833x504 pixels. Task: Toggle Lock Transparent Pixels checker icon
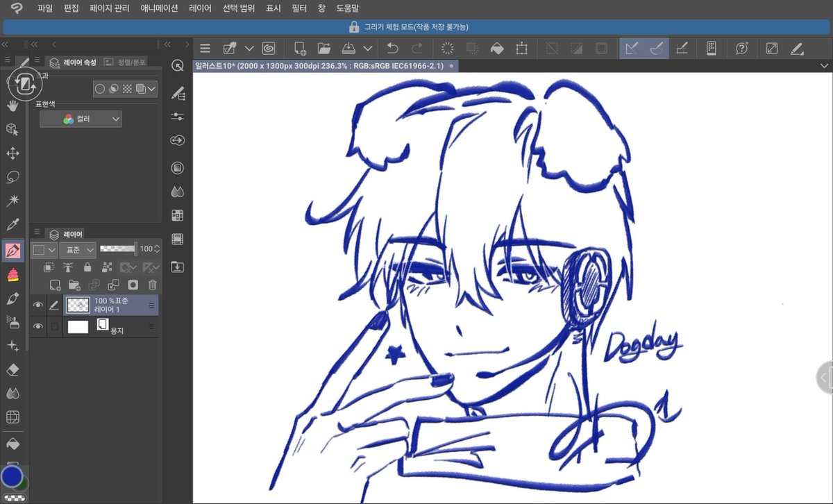tap(107, 267)
